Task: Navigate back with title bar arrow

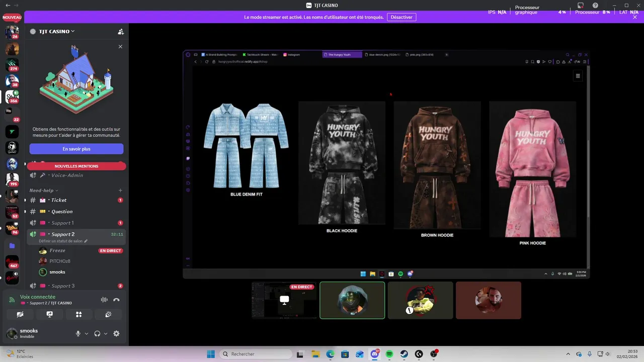Action: click(x=8, y=5)
